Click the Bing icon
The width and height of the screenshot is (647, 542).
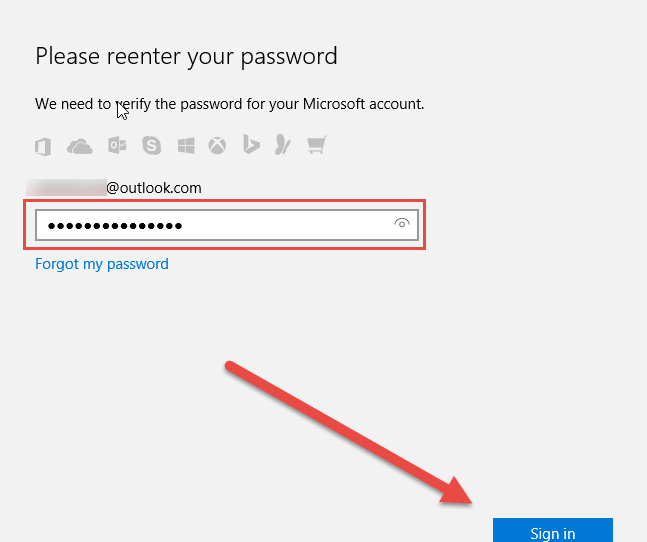pos(251,144)
